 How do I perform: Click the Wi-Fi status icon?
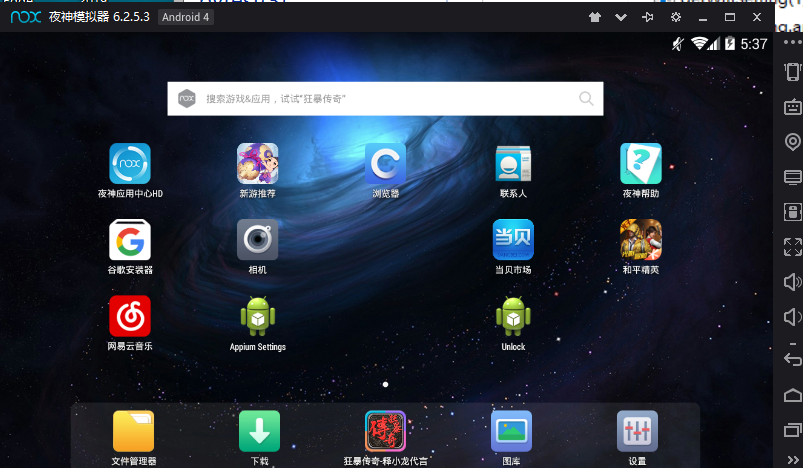[699, 44]
